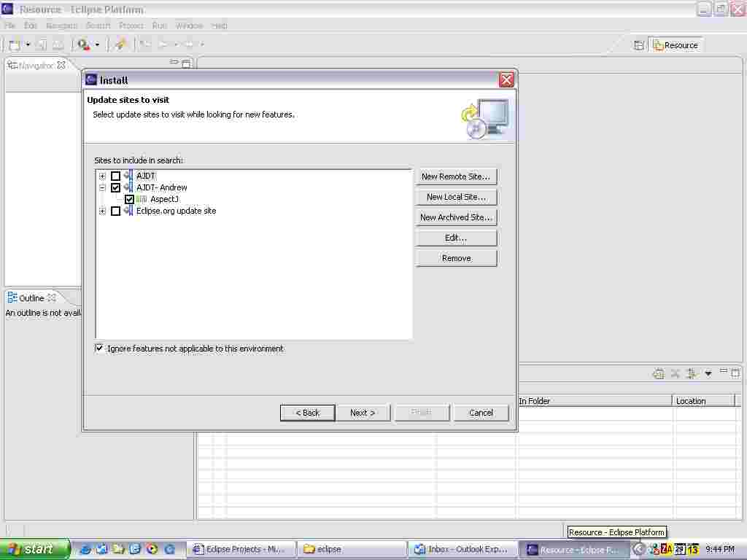
Task: Expand the Eclipse.org update site node
Action: click(102, 211)
